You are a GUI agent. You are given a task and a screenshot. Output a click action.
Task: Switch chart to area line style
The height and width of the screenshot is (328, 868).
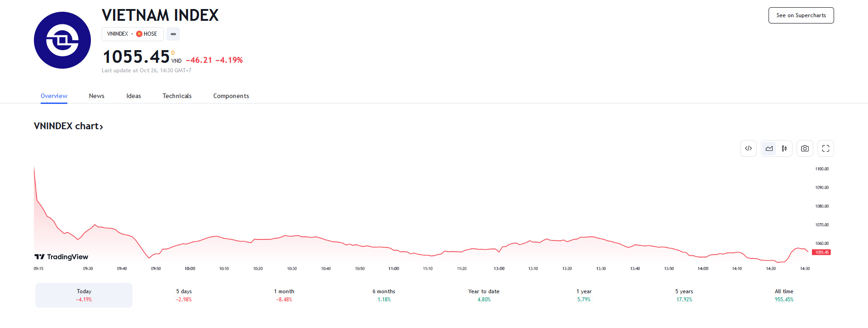769,148
